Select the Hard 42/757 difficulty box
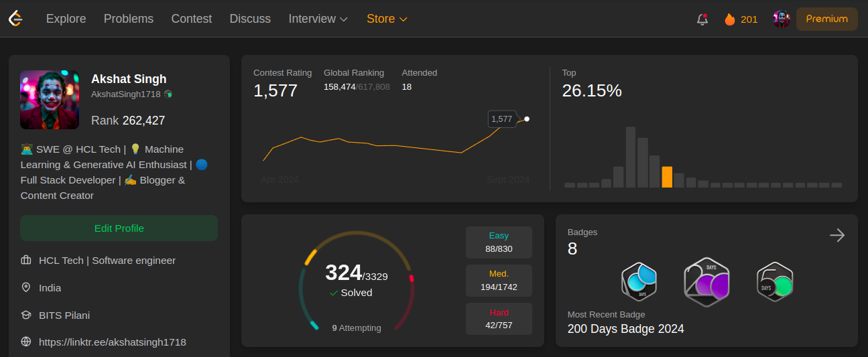 499,319
